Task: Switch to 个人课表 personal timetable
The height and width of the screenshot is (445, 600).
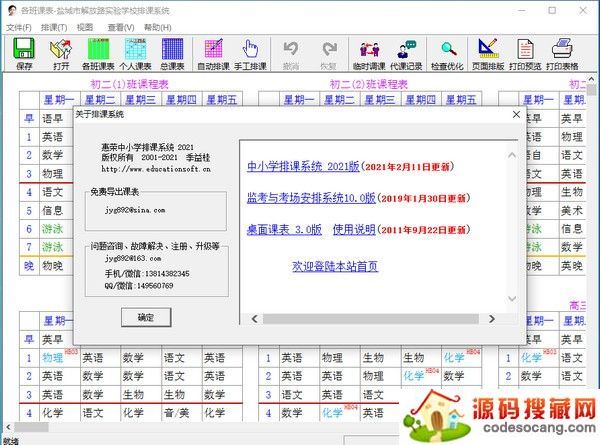Action: tap(136, 54)
